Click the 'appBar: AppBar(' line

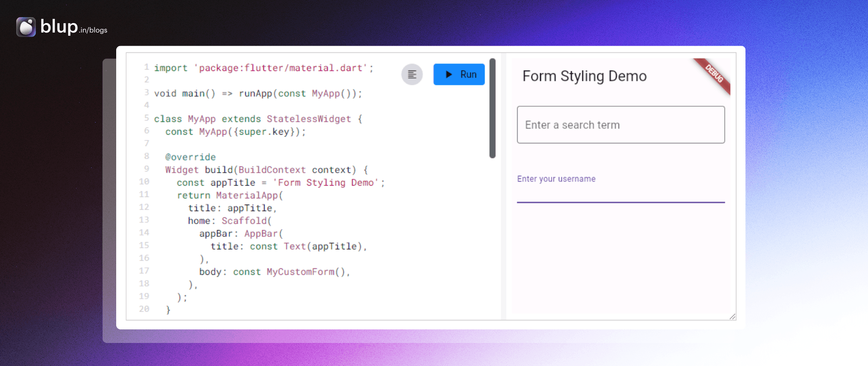[241, 234]
